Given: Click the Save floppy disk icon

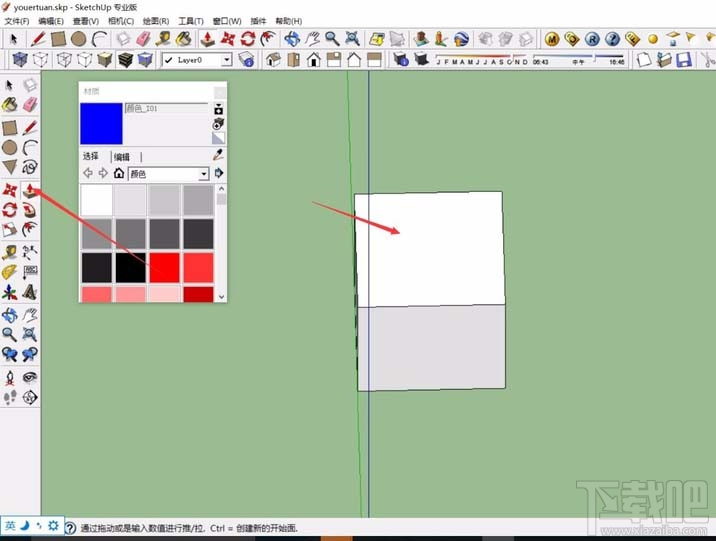Looking at the screenshot, I should (684, 60).
